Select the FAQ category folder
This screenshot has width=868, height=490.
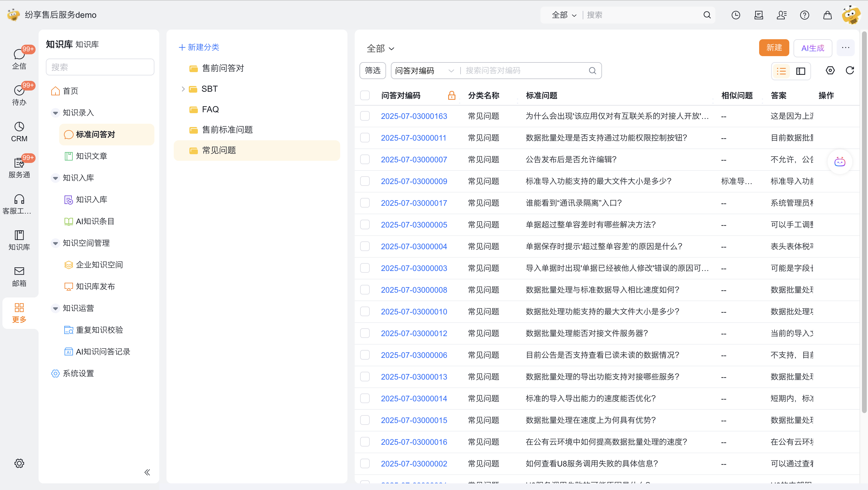click(210, 110)
